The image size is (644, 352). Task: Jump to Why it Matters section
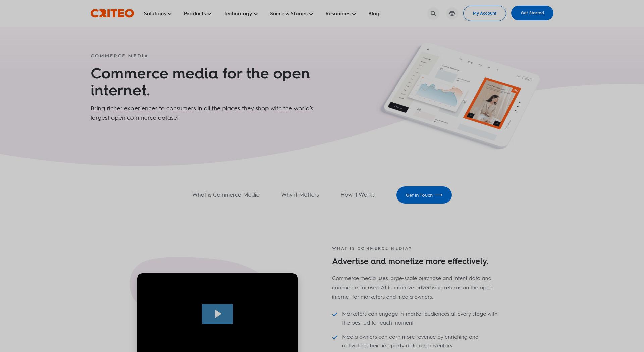point(300,195)
